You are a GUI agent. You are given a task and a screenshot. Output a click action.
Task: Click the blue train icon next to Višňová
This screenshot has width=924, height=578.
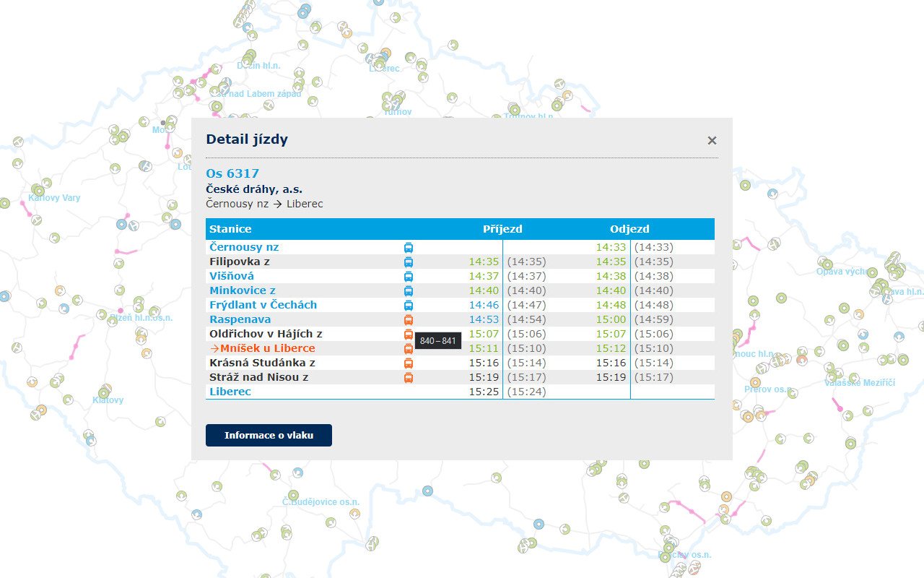(408, 277)
